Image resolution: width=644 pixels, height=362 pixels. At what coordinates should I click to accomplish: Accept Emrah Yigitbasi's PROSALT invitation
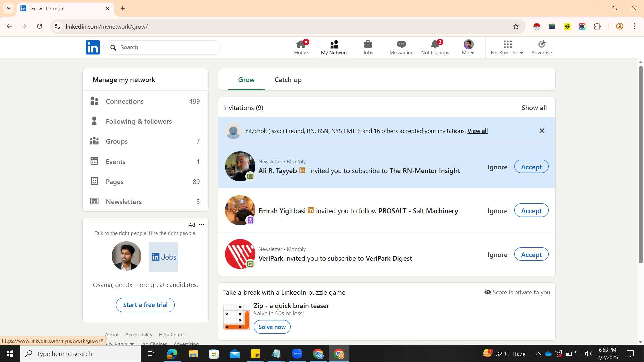pos(531,210)
